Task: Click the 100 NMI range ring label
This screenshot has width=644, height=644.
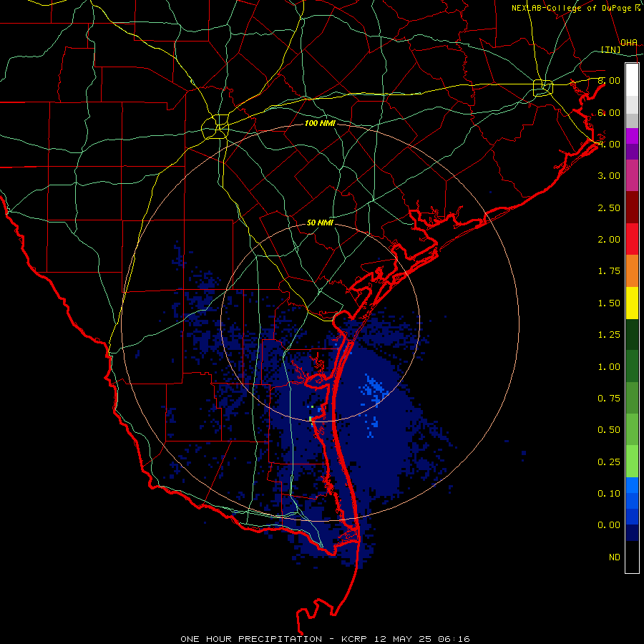Action: click(x=320, y=123)
